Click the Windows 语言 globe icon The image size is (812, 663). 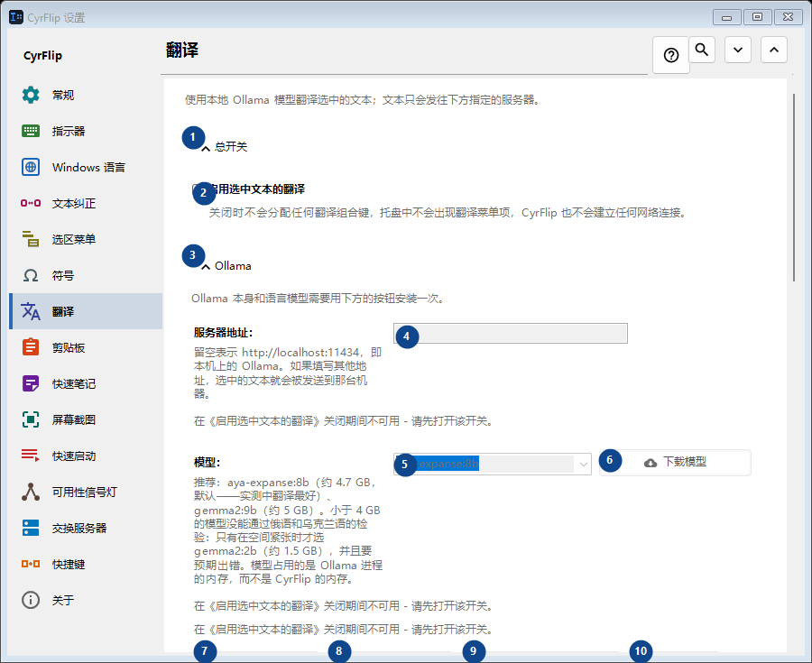click(31, 167)
